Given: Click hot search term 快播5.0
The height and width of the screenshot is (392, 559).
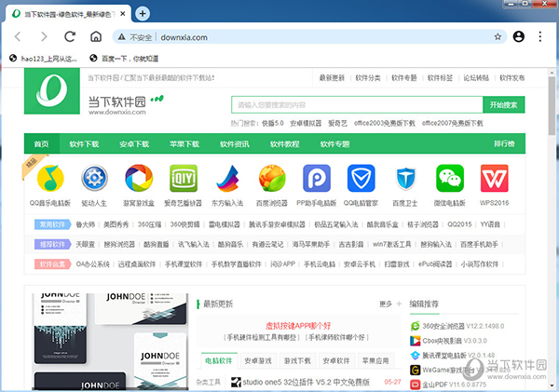Looking at the screenshot, I should point(273,123).
